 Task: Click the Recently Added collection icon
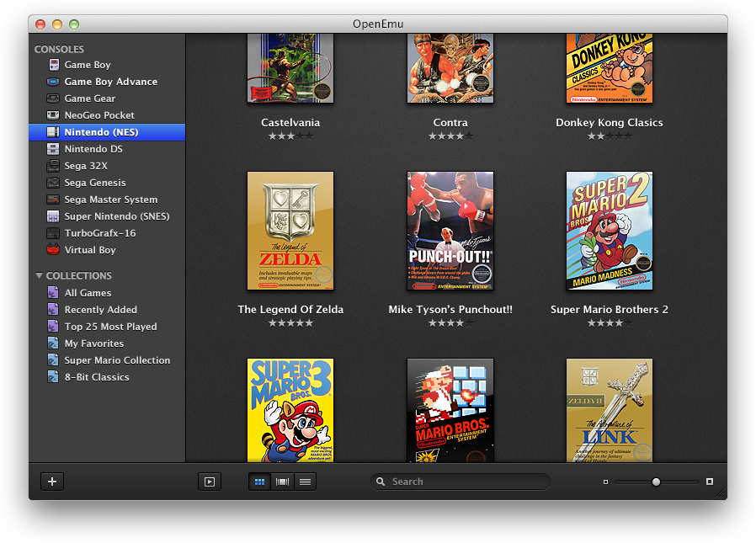pyautogui.click(x=53, y=310)
